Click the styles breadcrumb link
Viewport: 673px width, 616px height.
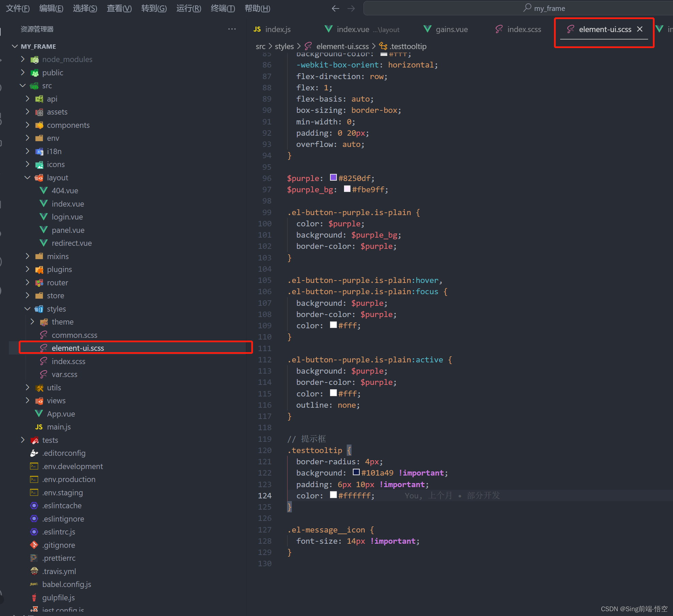tap(284, 46)
